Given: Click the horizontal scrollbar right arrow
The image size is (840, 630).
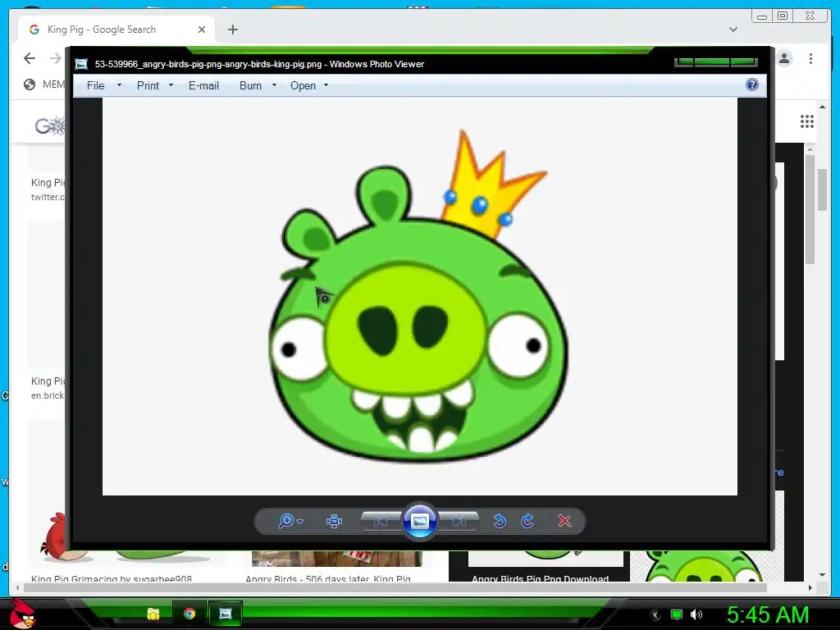Looking at the screenshot, I should (810, 587).
